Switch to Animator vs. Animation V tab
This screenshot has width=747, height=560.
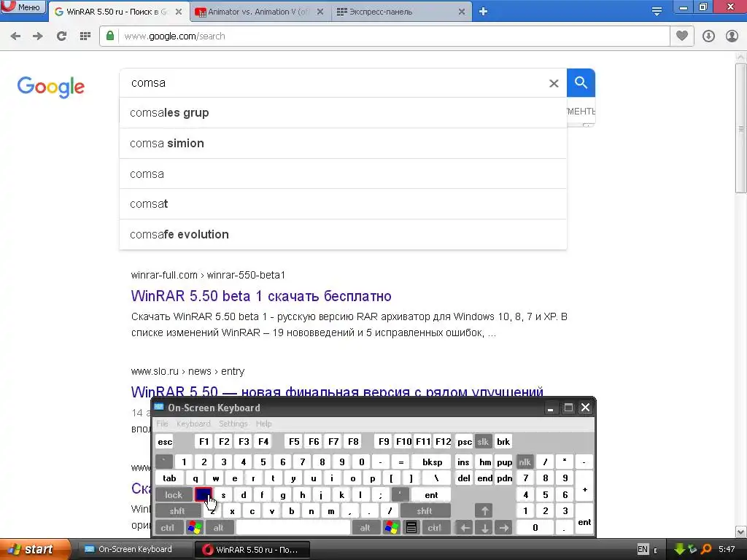point(258,12)
